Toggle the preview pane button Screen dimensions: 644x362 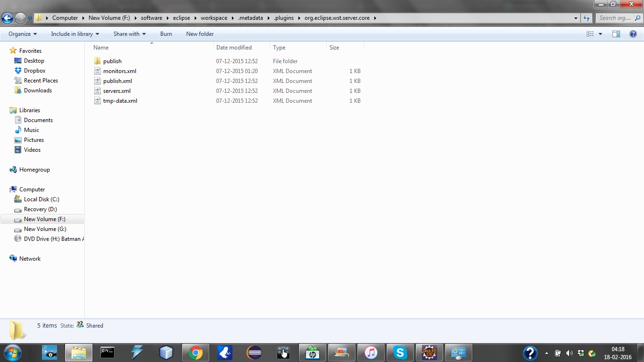pos(616,34)
